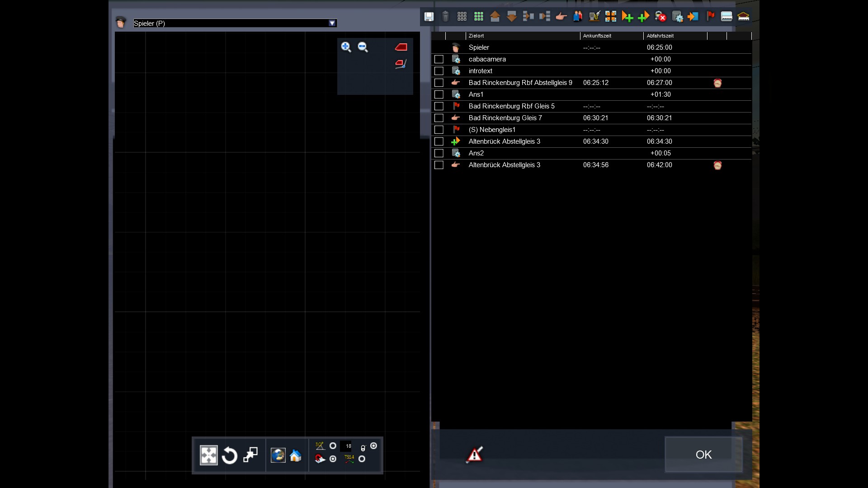868x488 pixels.
Task: Enable the 30° angle snap radio button
Action: pos(333,446)
